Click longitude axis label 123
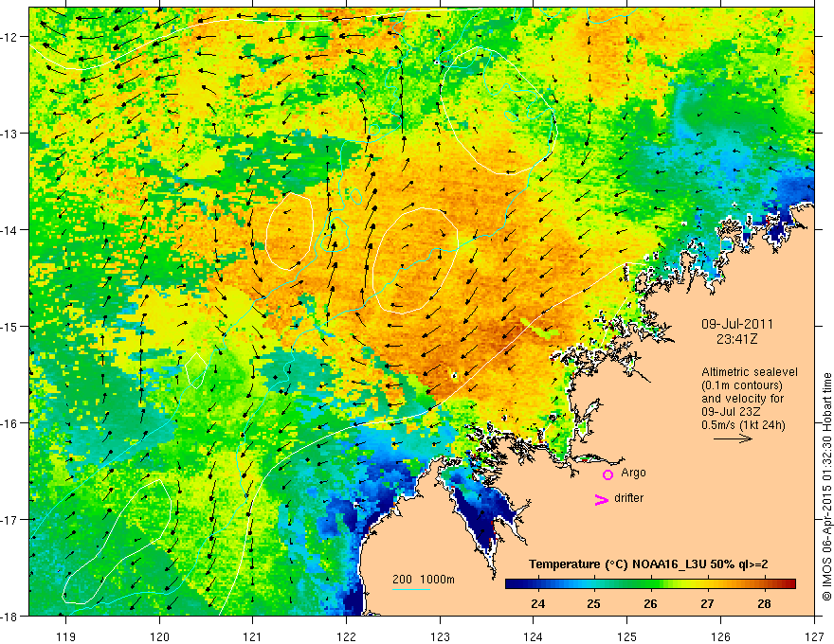The width and height of the screenshot is (834, 644). [440, 636]
